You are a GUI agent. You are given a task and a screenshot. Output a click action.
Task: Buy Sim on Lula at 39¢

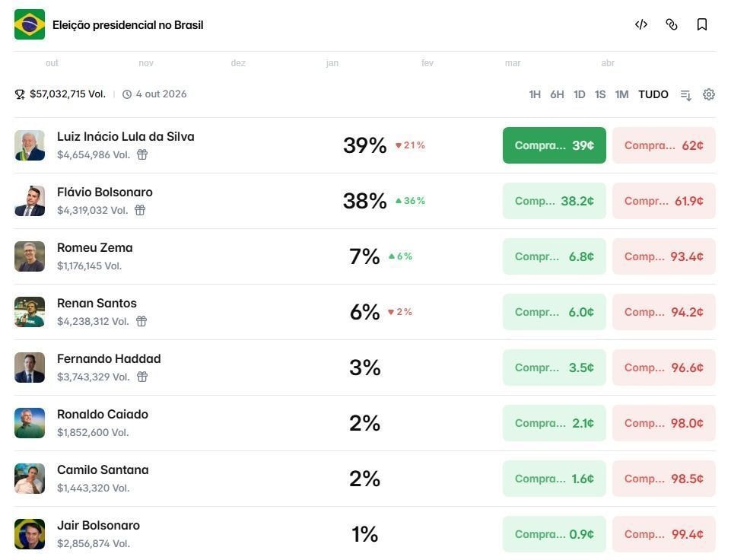click(x=554, y=145)
